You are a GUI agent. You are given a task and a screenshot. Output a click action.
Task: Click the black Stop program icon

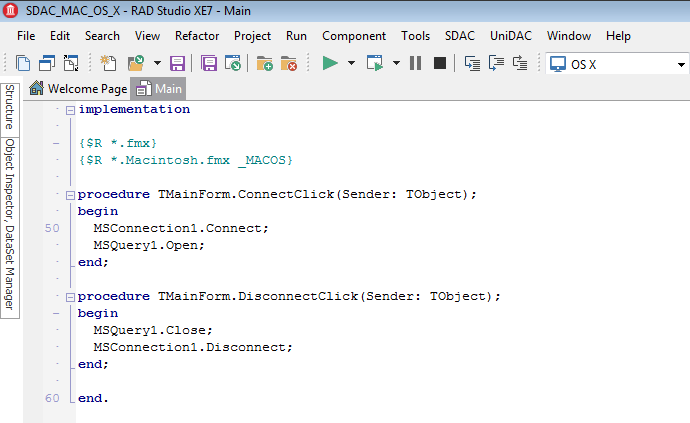[x=440, y=63]
